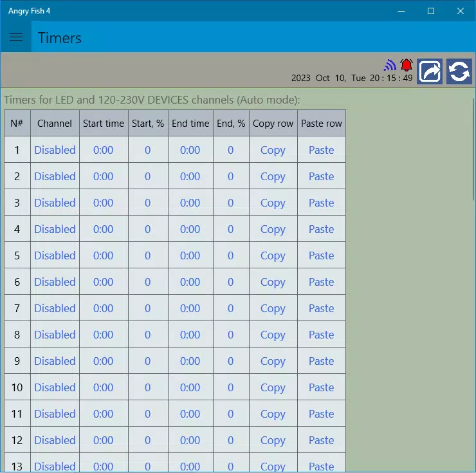This screenshot has width=476, height=473.
Task: Open Channel selector for timer 4
Action: pos(55,229)
